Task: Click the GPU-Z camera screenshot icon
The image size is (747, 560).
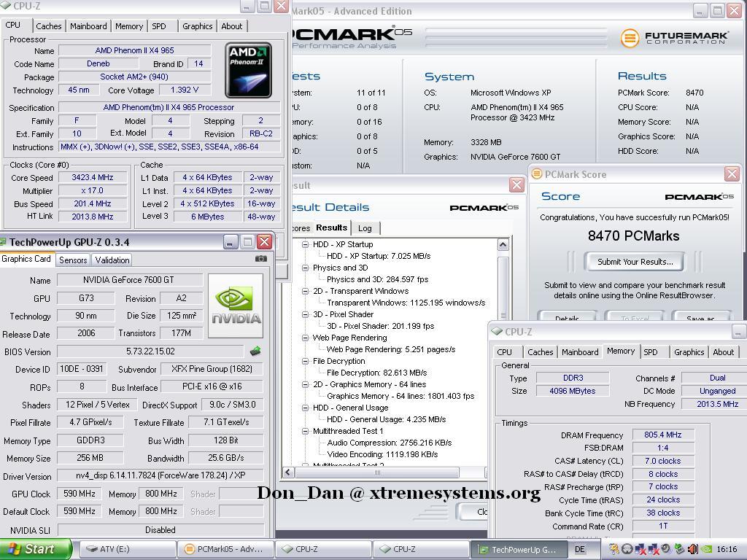Action: (261, 259)
